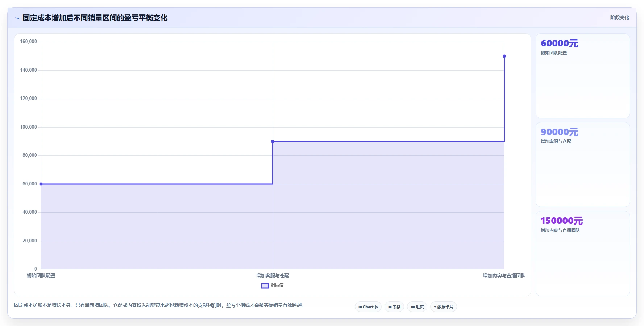Open the 60000元 初始团队配置 card

582,76
